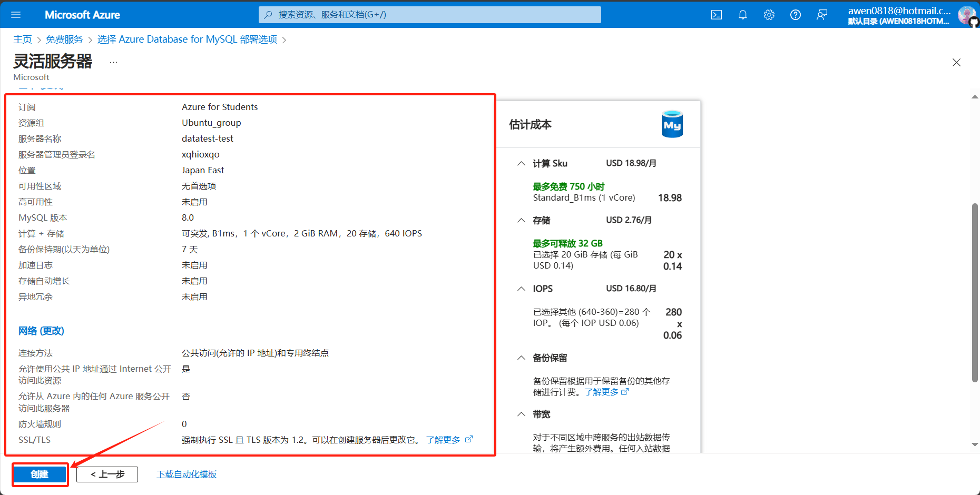Collapse the 带宽 section

(522, 414)
